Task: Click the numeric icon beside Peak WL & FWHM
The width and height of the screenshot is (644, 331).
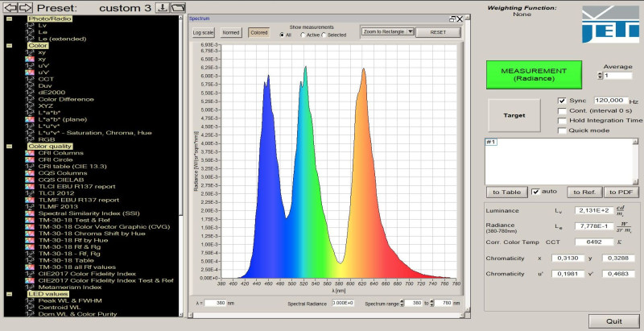Action: pyautogui.click(x=30, y=300)
